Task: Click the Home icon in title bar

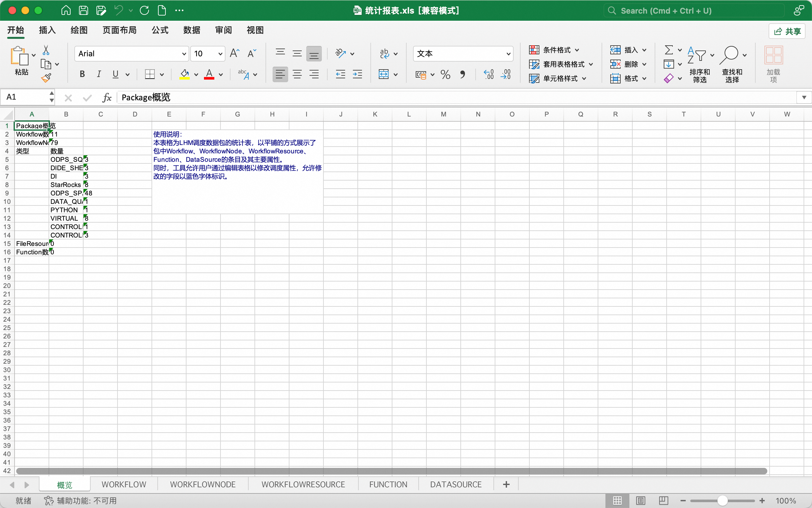Action: point(66,10)
